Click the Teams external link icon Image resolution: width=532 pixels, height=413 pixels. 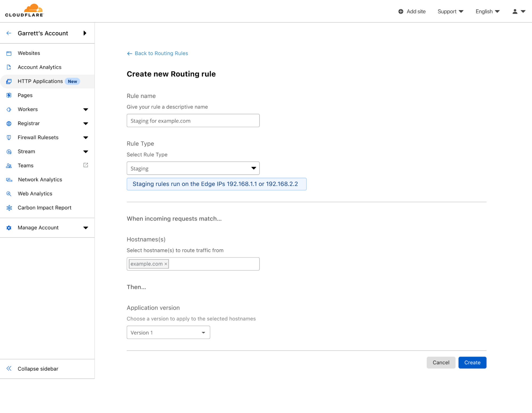coord(86,165)
